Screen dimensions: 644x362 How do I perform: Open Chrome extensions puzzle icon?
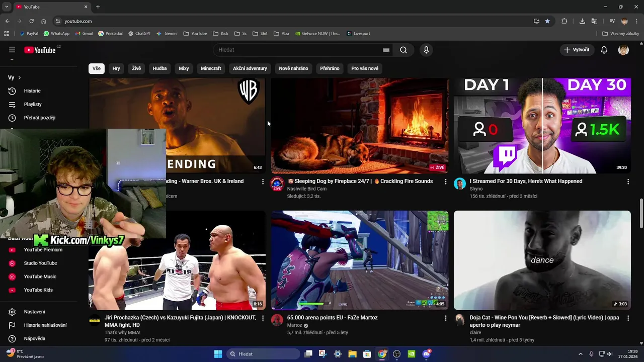click(564, 21)
